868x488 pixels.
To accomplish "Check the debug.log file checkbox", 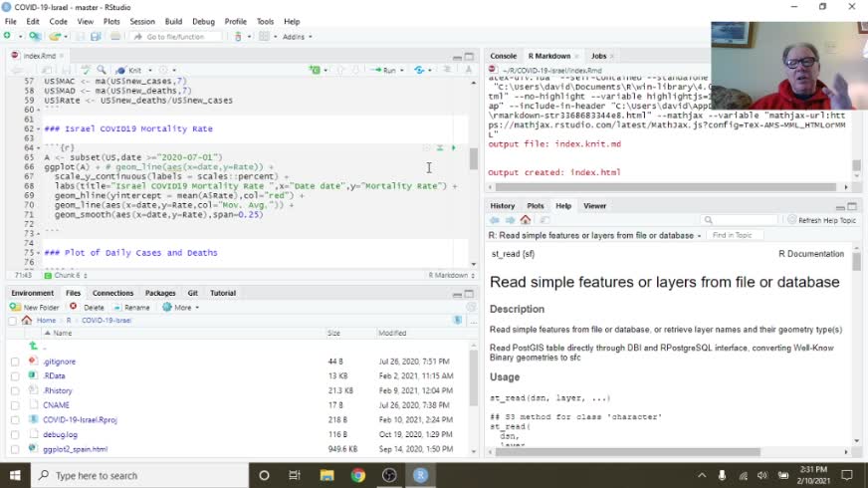I will click(x=15, y=435).
